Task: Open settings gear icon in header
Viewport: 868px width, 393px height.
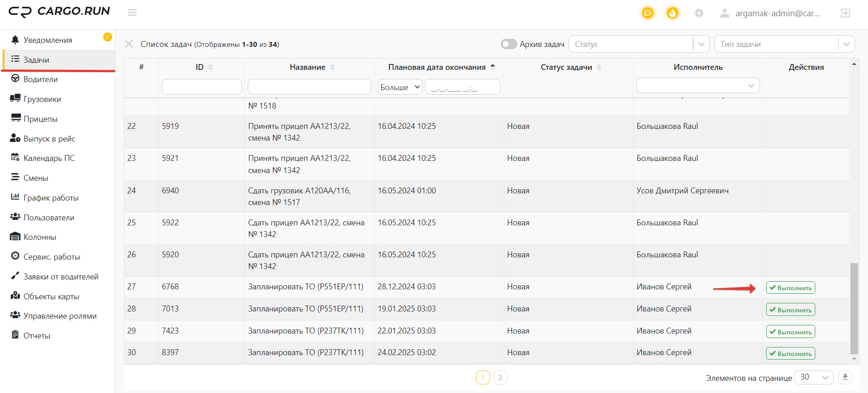Action: (699, 13)
